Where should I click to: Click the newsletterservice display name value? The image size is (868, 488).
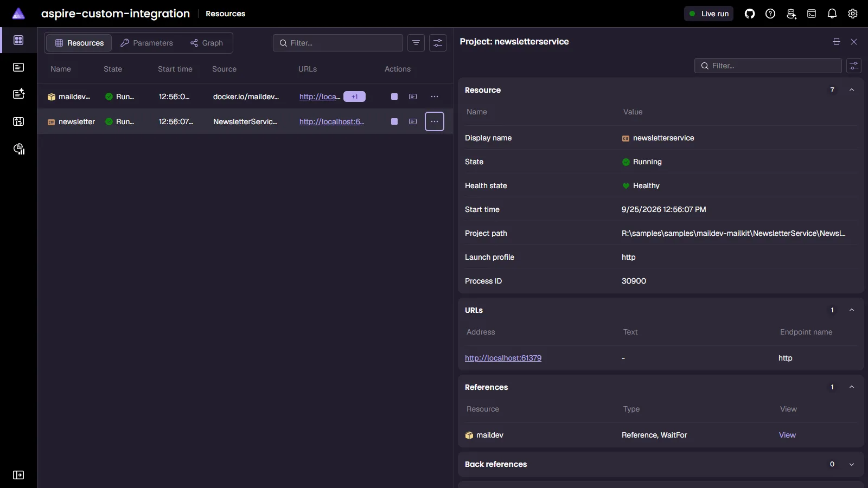click(x=658, y=138)
